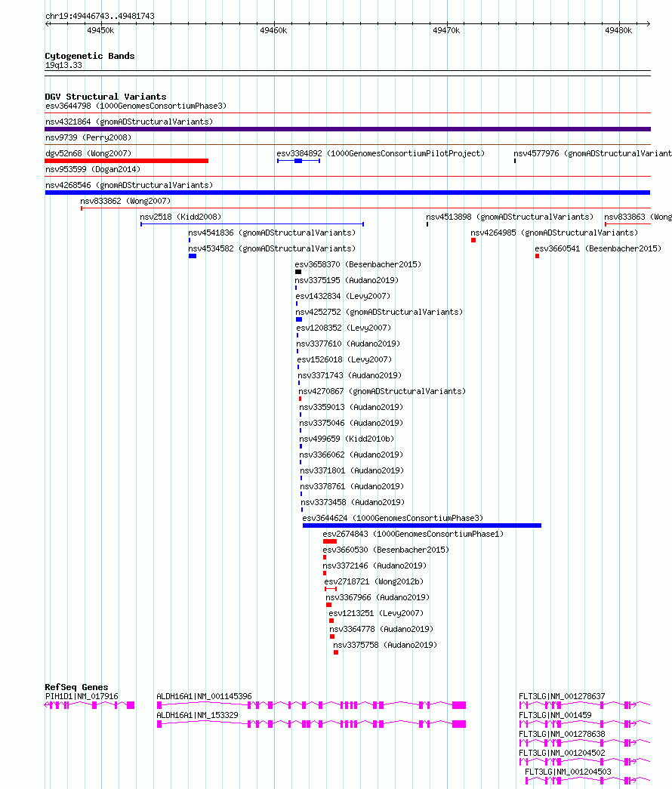Click the FLT3LG|NM_001459 transcript label
The height and width of the screenshot is (789, 672).
(555, 715)
